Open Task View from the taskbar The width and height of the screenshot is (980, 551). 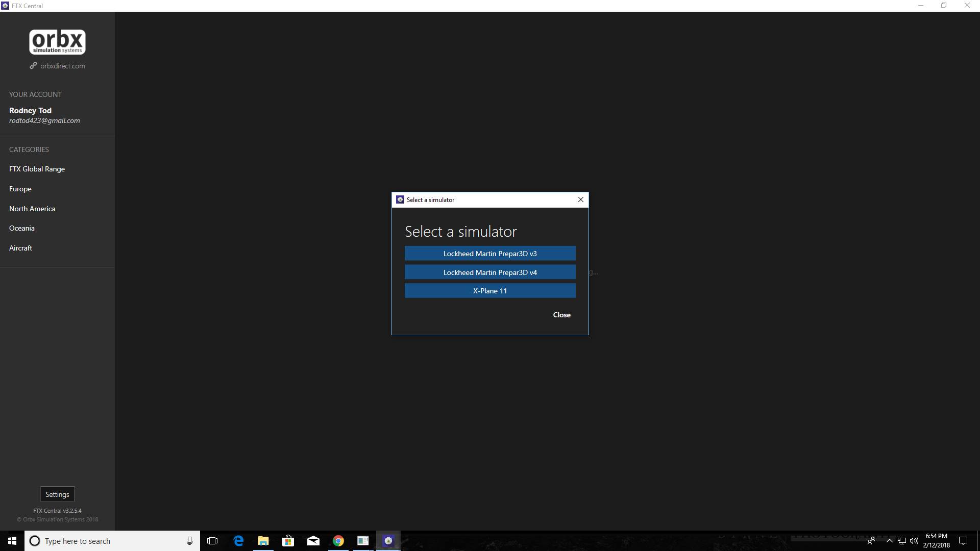(x=212, y=541)
